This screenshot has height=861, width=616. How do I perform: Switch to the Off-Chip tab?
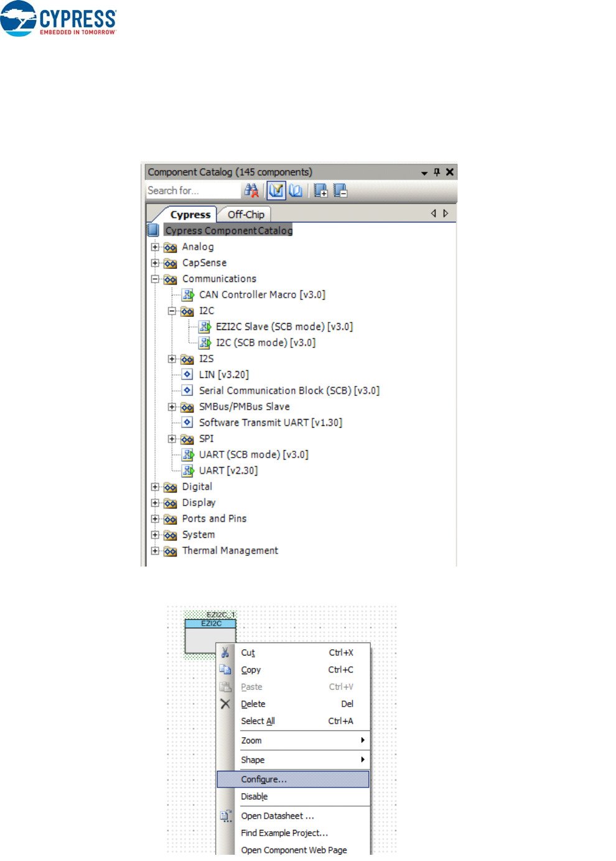[x=245, y=214]
